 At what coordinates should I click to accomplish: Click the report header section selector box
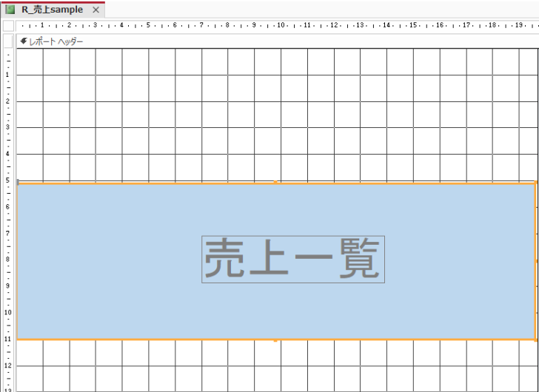tap(8, 41)
